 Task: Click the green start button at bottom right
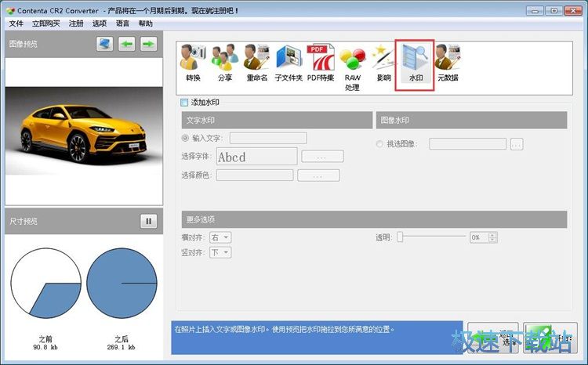tap(550, 338)
